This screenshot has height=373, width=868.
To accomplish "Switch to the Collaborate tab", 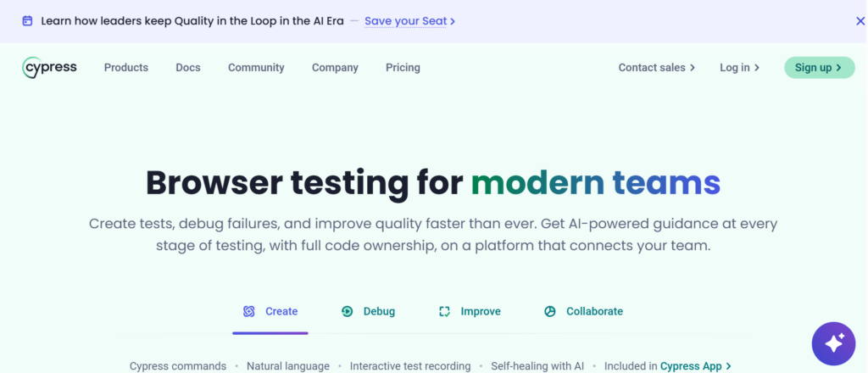I will [583, 312].
